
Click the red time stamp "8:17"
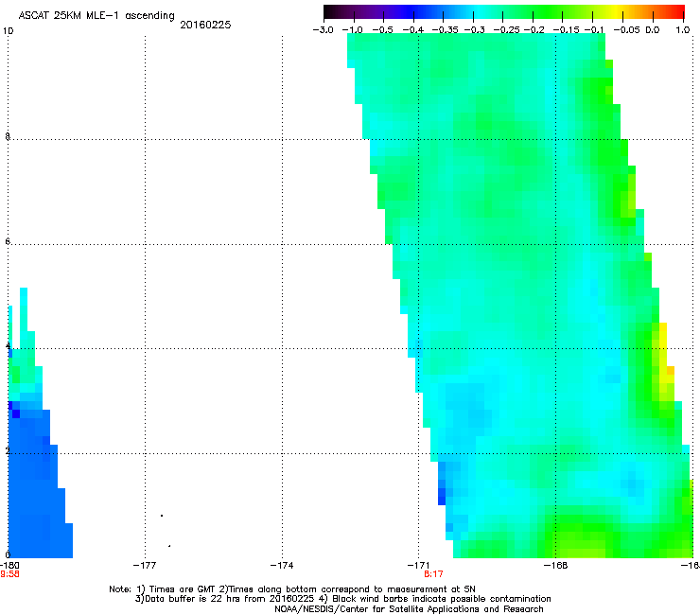coord(433,574)
